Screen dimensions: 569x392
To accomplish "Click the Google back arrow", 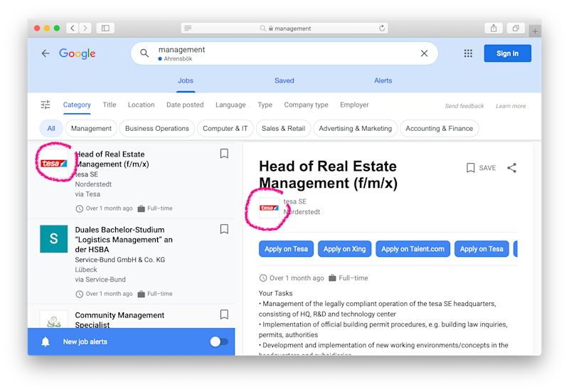I will click(46, 54).
